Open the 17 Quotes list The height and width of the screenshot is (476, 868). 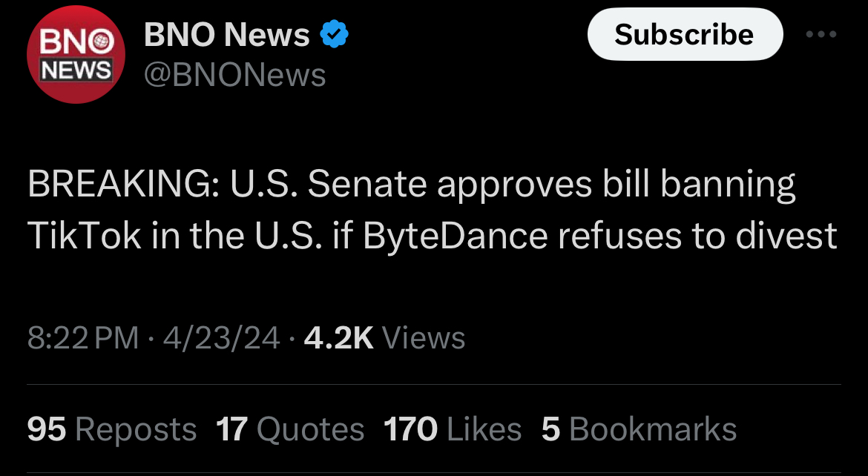[290, 429]
